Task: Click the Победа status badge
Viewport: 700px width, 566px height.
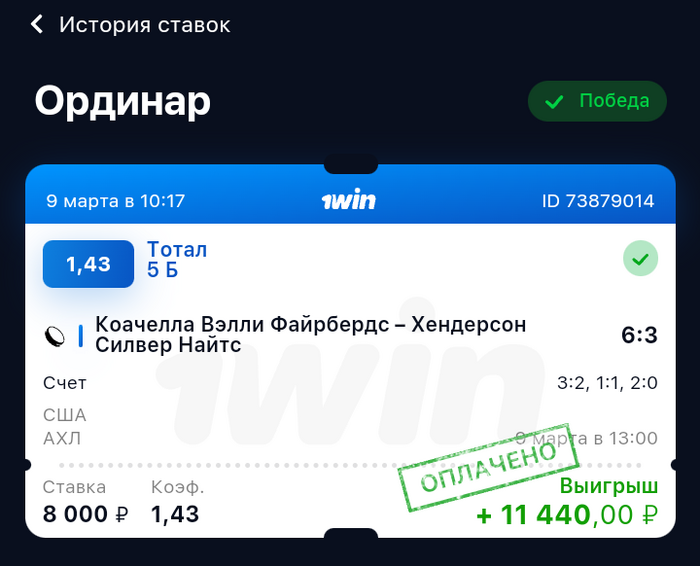Action: [597, 101]
